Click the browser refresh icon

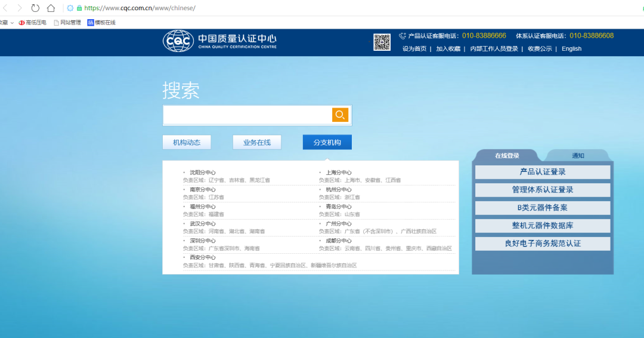[x=35, y=8]
